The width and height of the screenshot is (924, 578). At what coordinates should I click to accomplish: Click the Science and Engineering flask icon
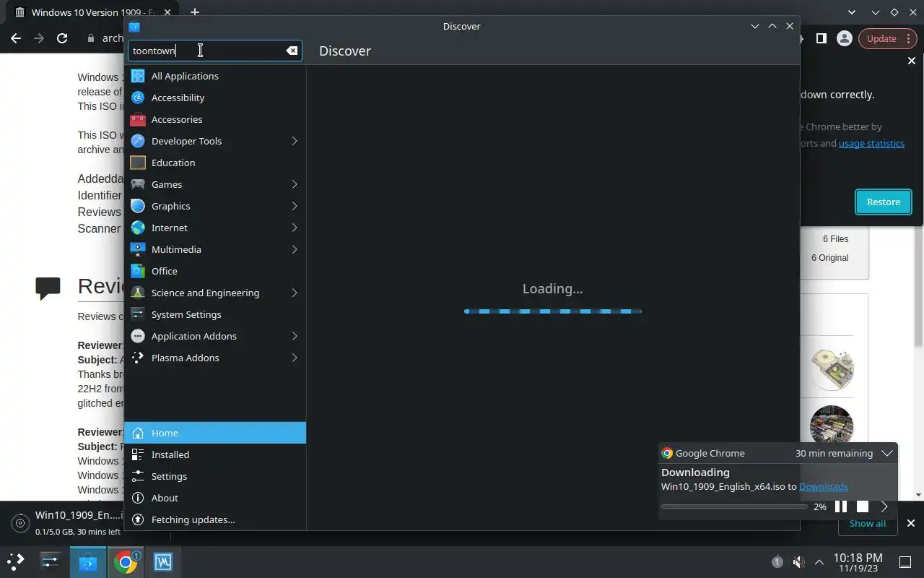pos(138,293)
